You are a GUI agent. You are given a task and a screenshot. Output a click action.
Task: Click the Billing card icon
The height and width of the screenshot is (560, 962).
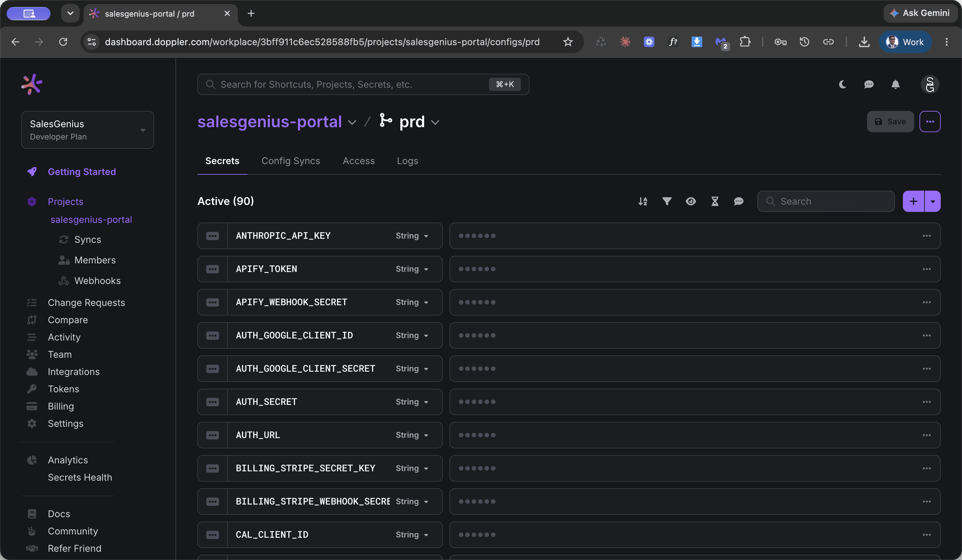coord(32,406)
